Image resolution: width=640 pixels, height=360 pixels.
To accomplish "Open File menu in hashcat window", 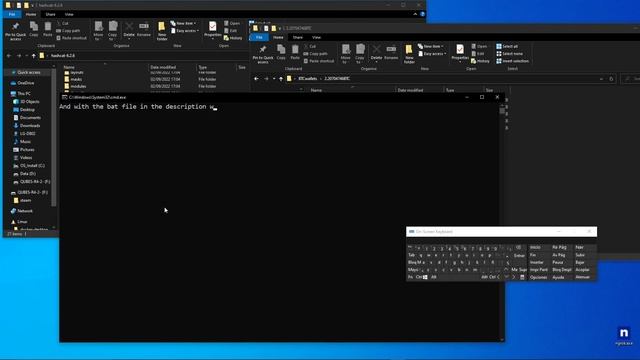I will coord(12,14).
